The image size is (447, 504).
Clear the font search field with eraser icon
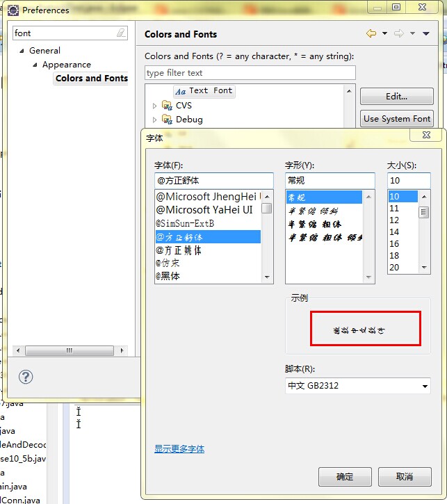(121, 33)
